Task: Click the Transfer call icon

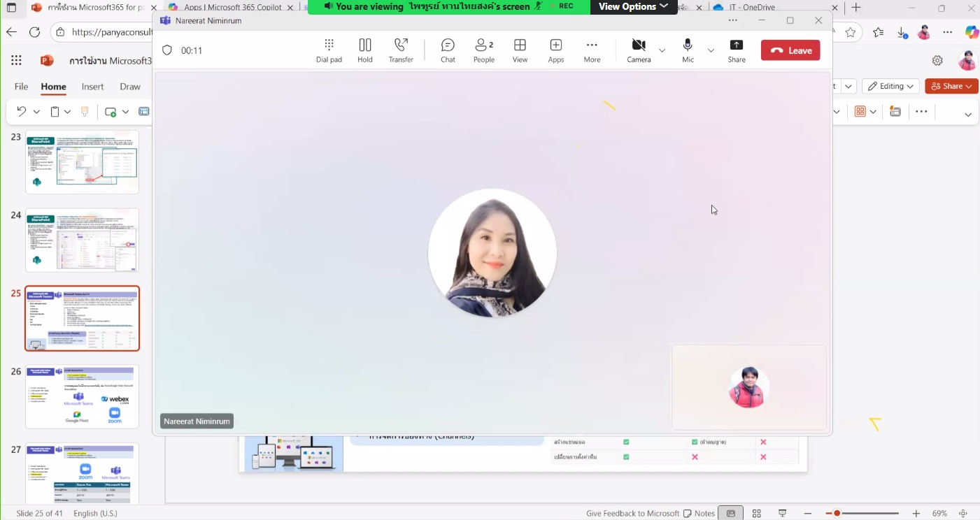Action: (x=401, y=50)
